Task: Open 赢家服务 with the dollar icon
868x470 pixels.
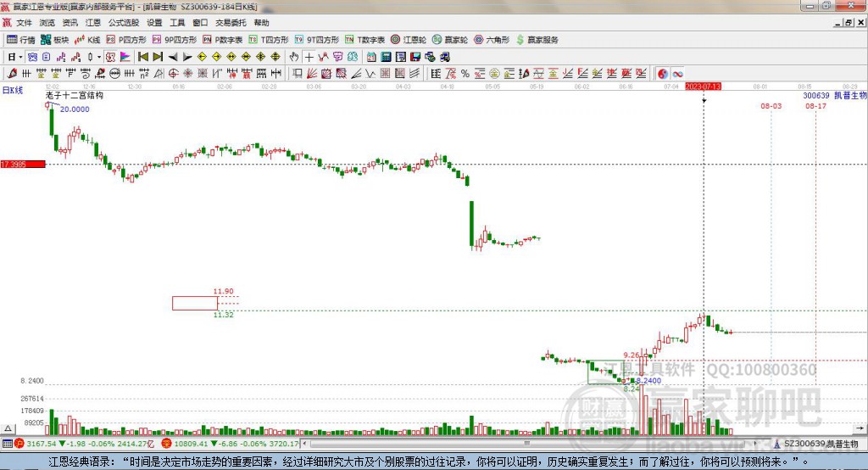Action: tap(537, 40)
